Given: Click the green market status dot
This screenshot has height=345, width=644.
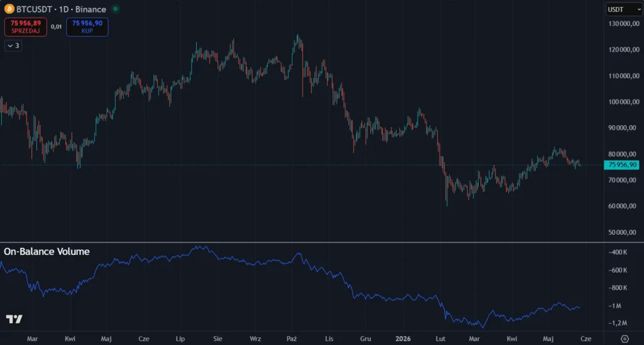Looking at the screenshot, I should click(116, 9).
